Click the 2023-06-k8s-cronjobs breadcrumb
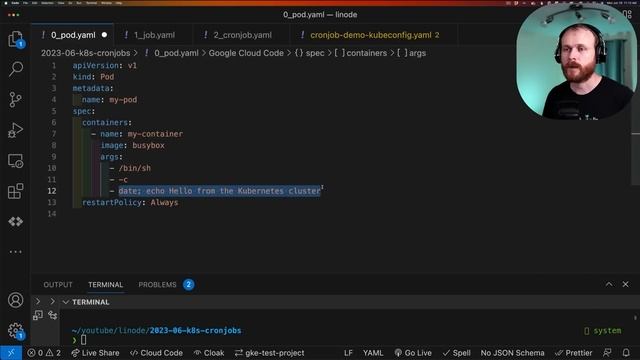640x360 pixels. [x=86, y=53]
